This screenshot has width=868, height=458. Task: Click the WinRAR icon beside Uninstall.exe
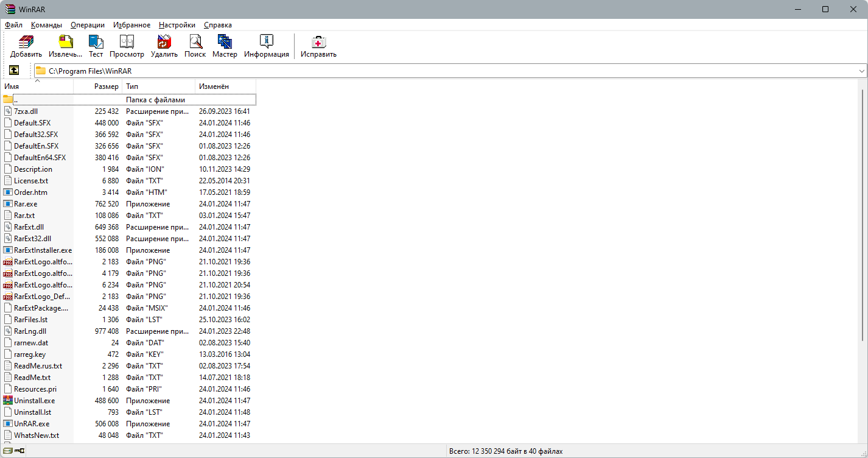(8, 401)
